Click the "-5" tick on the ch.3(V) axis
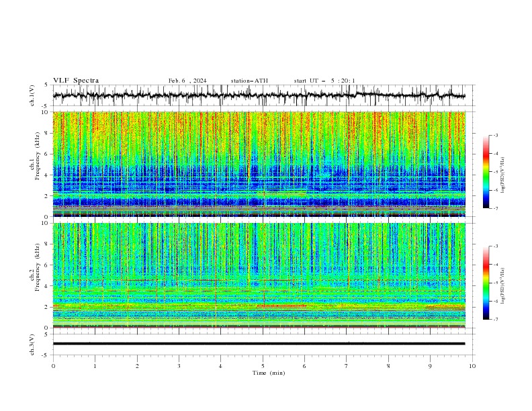This screenshot has width=532, height=411. 46,355
